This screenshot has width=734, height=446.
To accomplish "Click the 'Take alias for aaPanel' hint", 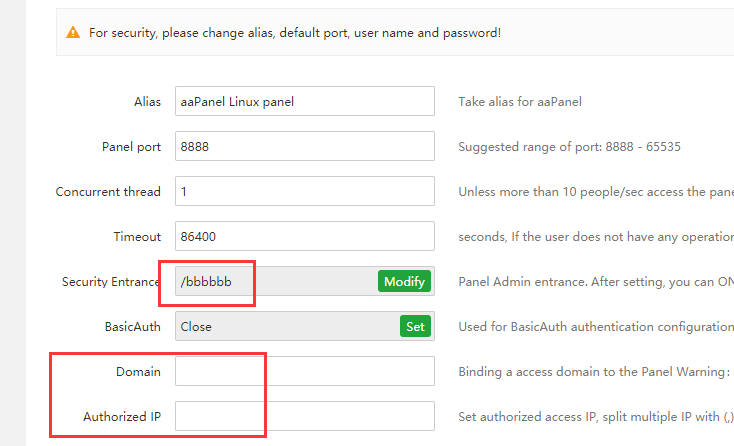I will pos(520,101).
